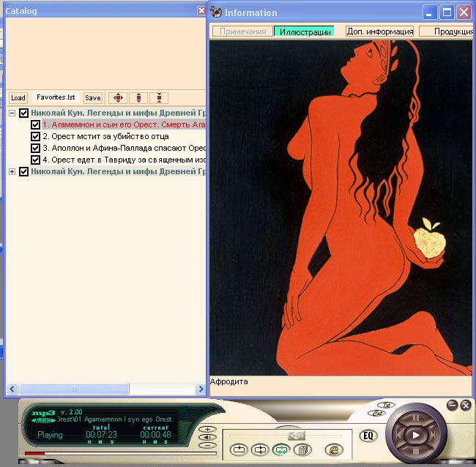
Task: Switch to the 'Доп. информация' tab
Action: (379, 31)
